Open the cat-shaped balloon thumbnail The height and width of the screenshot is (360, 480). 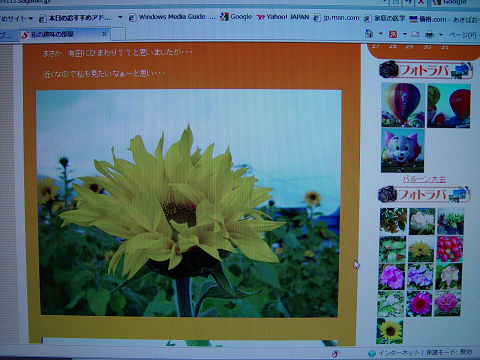click(402, 151)
